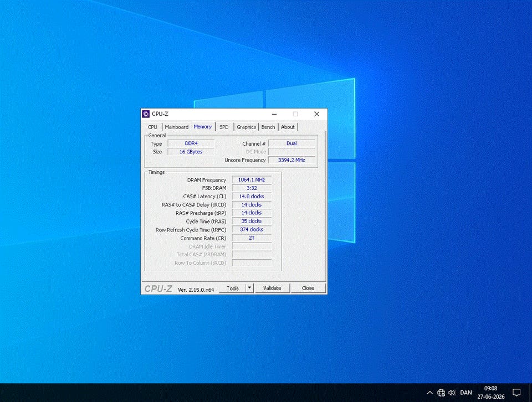Select the Memory tab
Screen dimensions: 532x402
pyautogui.click(x=203, y=126)
